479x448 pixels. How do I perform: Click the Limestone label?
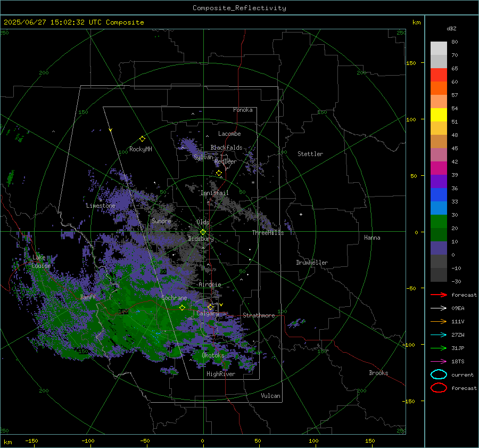pos(101,206)
